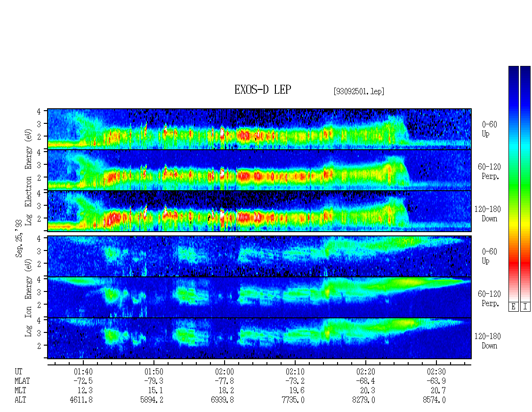The width and height of the screenshot is (532, 412).
Task: Select the MLAT value -68.4
Action: (x=365, y=381)
